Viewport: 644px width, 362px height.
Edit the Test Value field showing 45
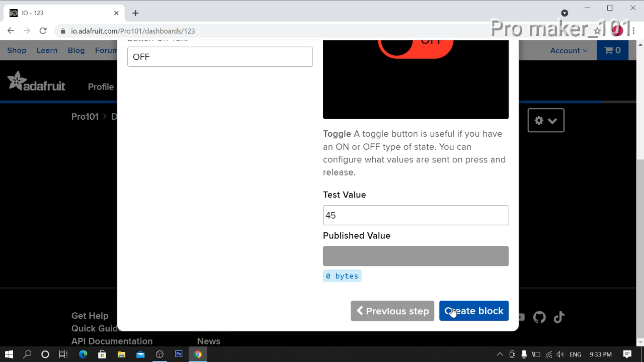point(416,215)
